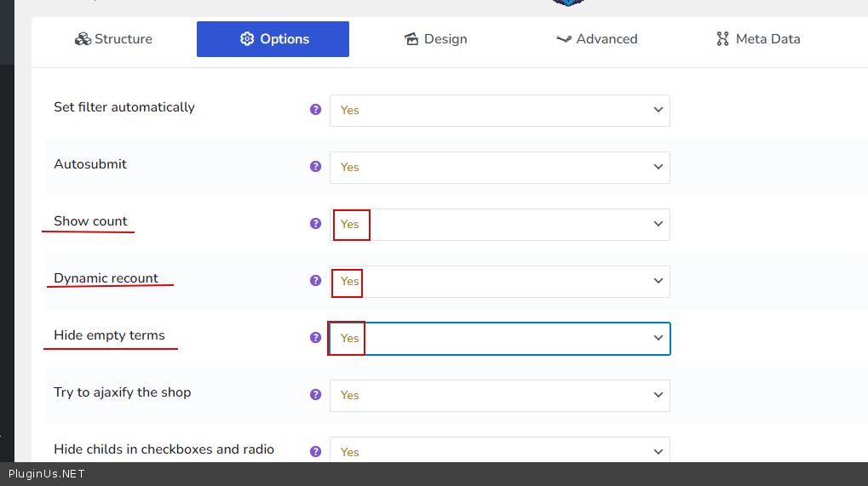The height and width of the screenshot is (486, 868).
Task: Open the Set filter automatically dropdown
Action: (499, 111)
